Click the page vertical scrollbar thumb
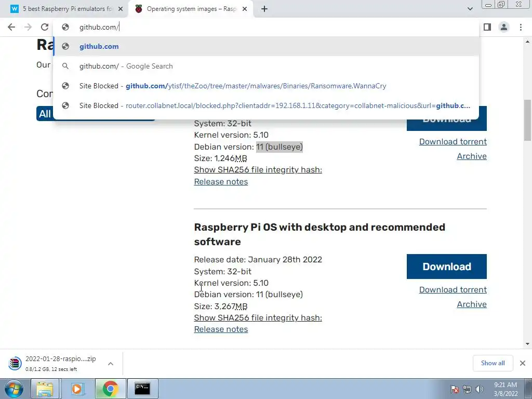 point(527,120)
